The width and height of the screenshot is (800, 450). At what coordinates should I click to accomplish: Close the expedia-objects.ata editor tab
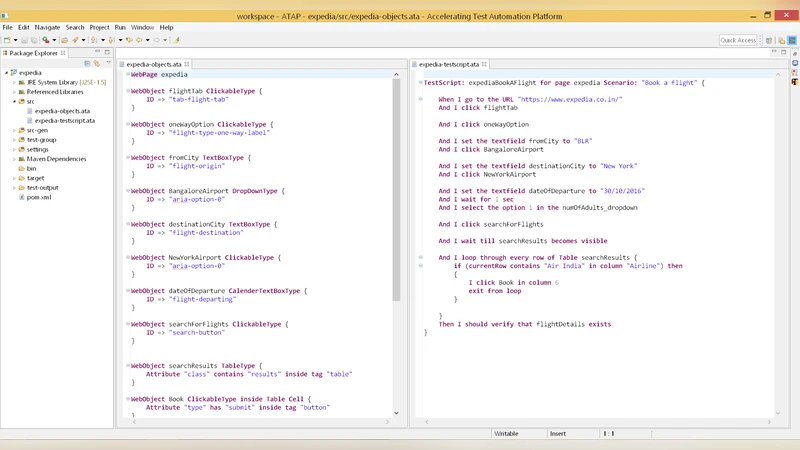click(x=187, y=64)
